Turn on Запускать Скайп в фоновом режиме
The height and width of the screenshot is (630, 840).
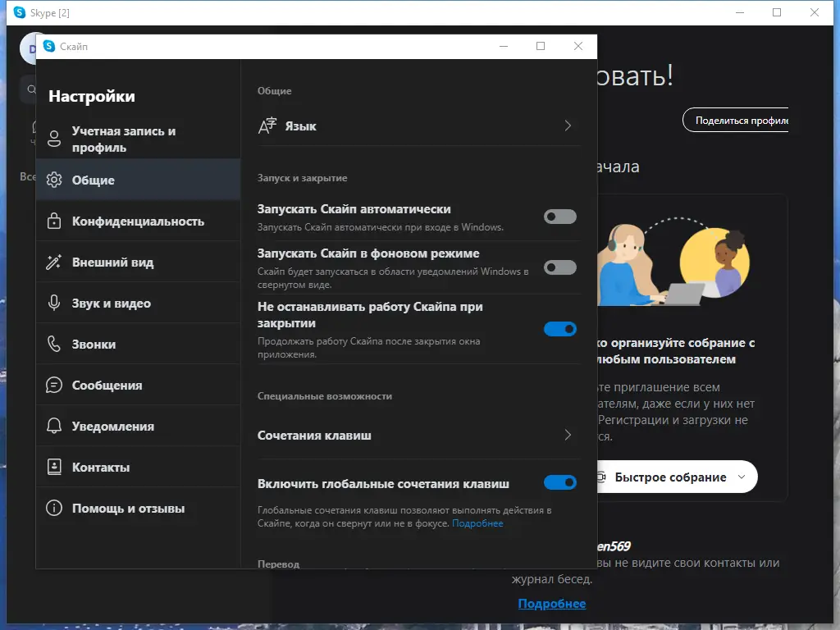(559, 268)
